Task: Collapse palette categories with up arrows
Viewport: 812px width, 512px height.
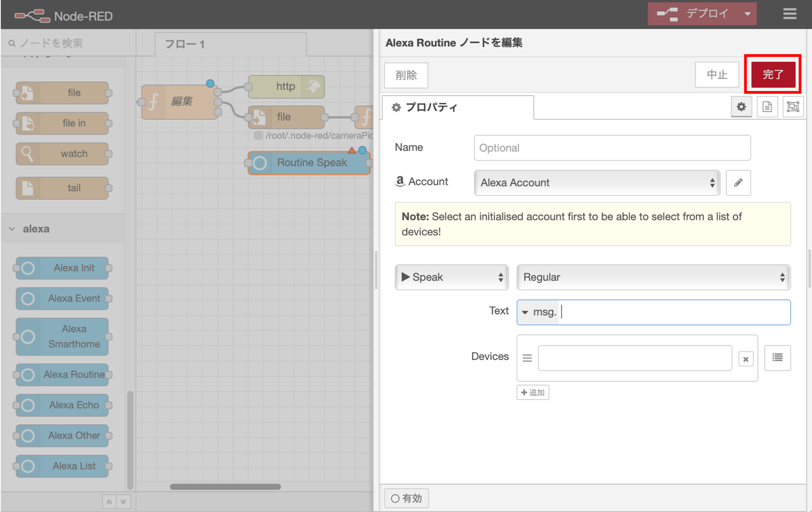Action: point(109,502)
